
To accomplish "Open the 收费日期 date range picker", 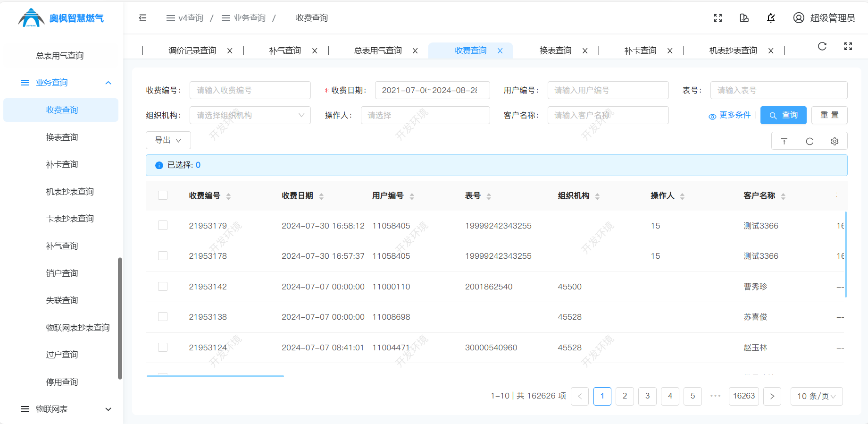I will click(x=433, y=90).
